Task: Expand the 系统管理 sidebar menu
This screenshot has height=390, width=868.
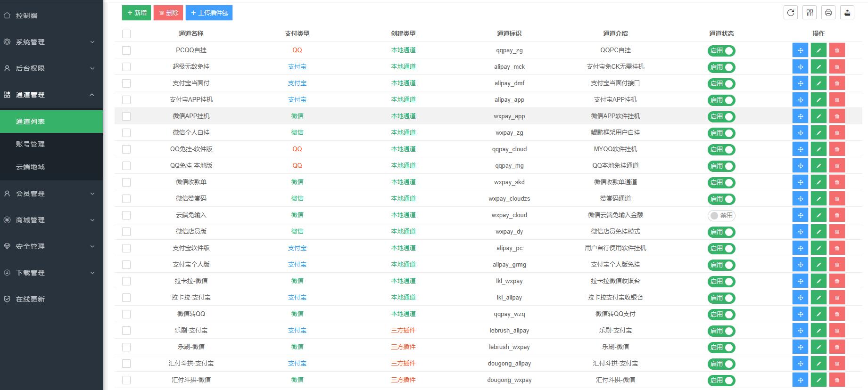Action: [51, 42]
